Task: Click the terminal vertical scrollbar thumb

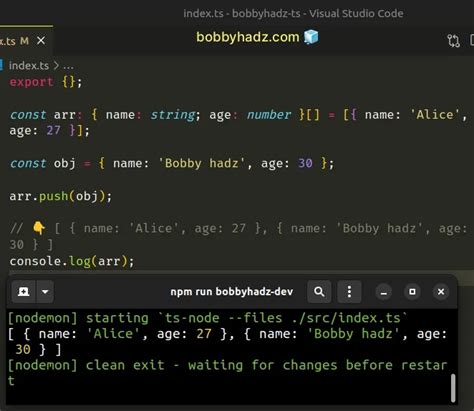Action: click(x=453, y=388)
